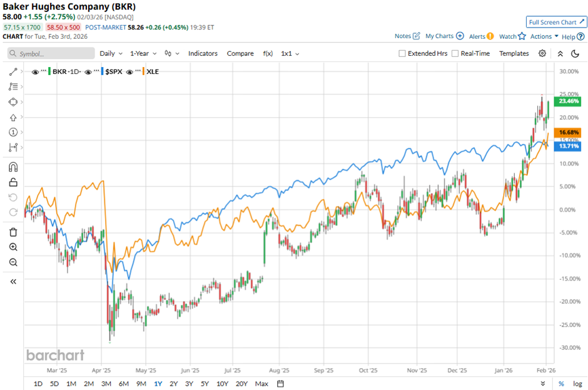The image size is (588, 390).
Task: Type a symbol in the Symbol search field
Action: point(50,53)
